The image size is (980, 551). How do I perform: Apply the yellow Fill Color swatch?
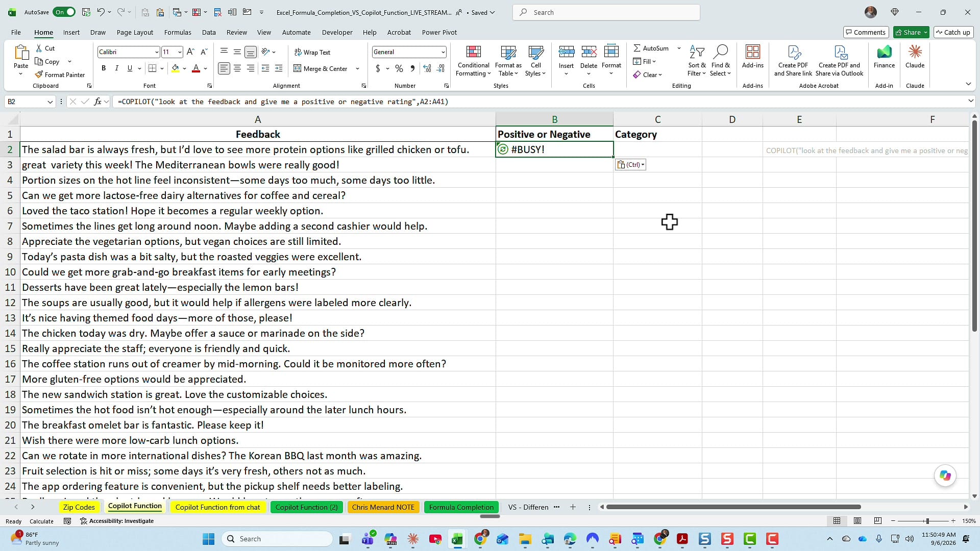click(x=176, y=68)
